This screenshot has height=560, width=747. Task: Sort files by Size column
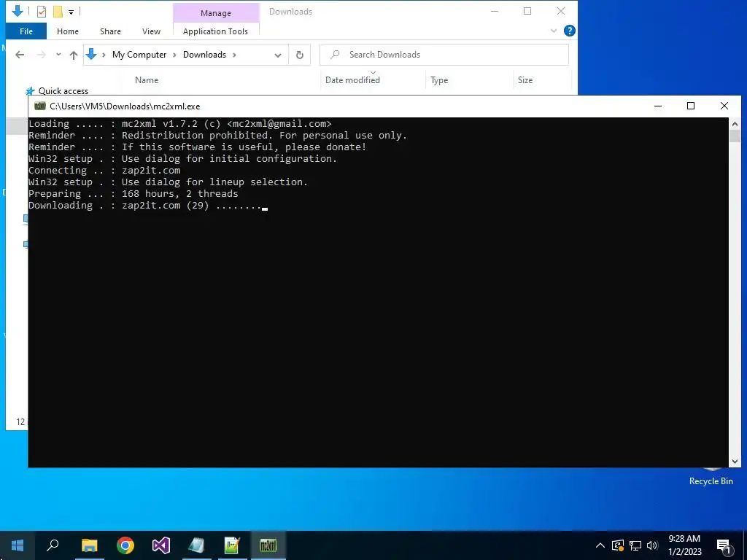point(525,80)
